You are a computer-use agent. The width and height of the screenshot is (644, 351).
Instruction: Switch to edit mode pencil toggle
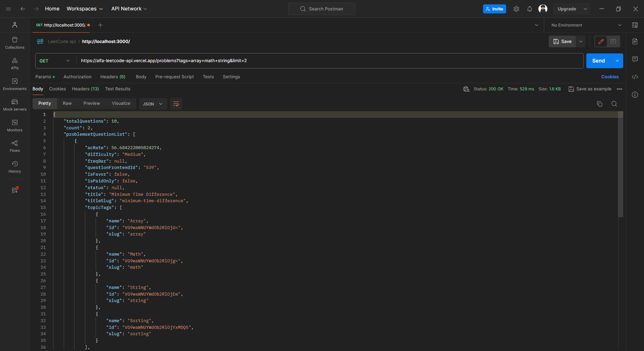point(601,42)
